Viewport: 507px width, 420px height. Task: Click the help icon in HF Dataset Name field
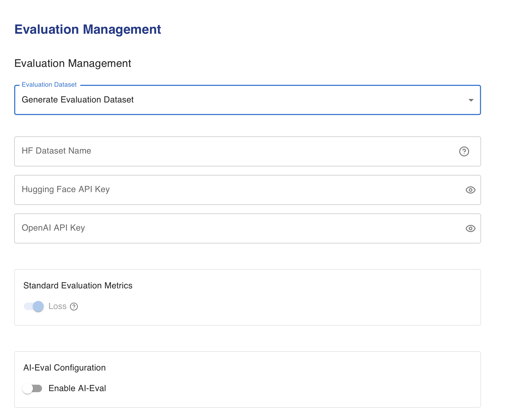pos(464,151)
